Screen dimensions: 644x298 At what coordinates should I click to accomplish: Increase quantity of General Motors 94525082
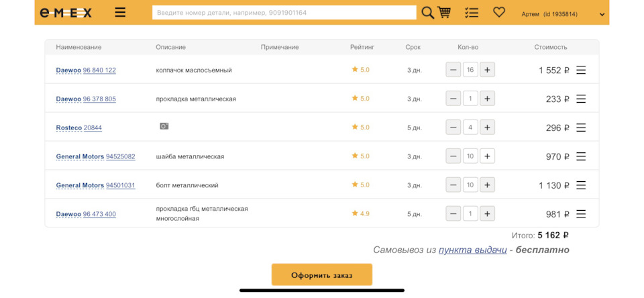(487, 156)
